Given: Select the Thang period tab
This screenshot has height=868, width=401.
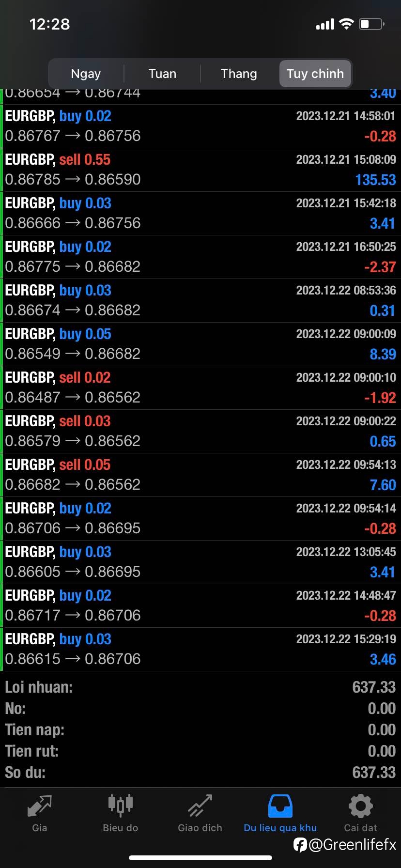Looking at the screenshot, I should click(239, 74).
